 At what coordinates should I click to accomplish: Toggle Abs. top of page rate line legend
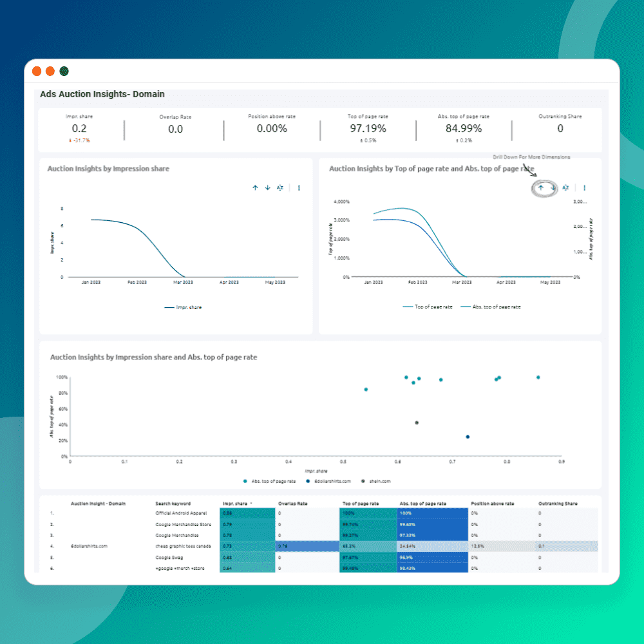click(490, 307)
